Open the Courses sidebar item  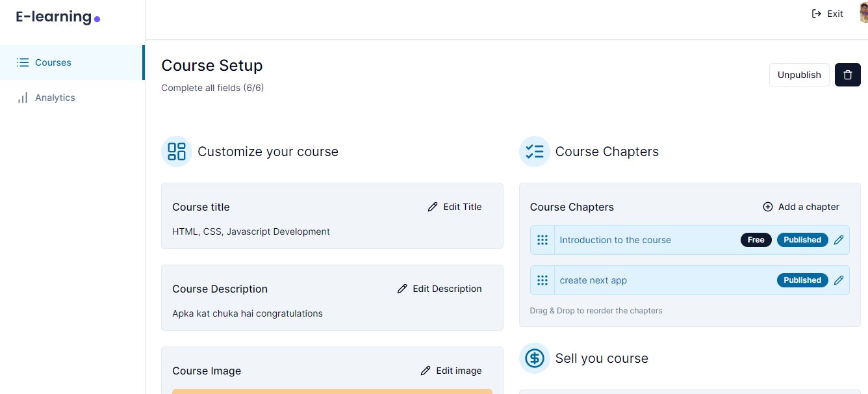(71, 62)
